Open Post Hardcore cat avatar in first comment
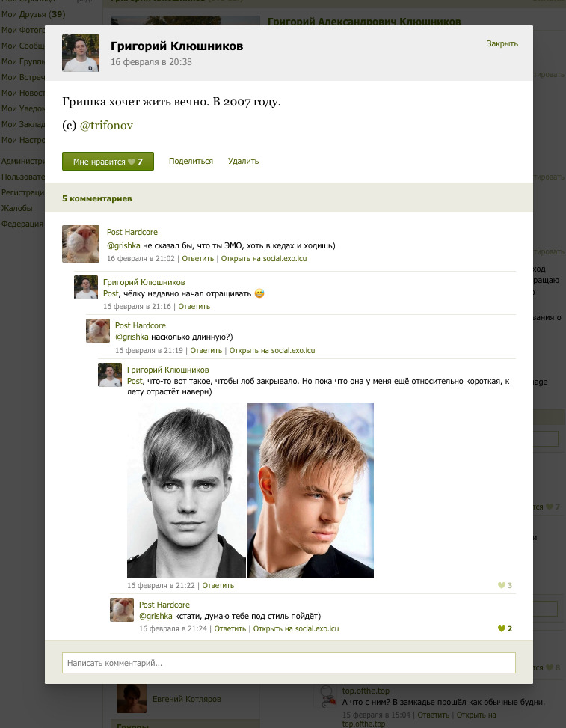Screen dimensions: 566x728 (x=81, y=244)
